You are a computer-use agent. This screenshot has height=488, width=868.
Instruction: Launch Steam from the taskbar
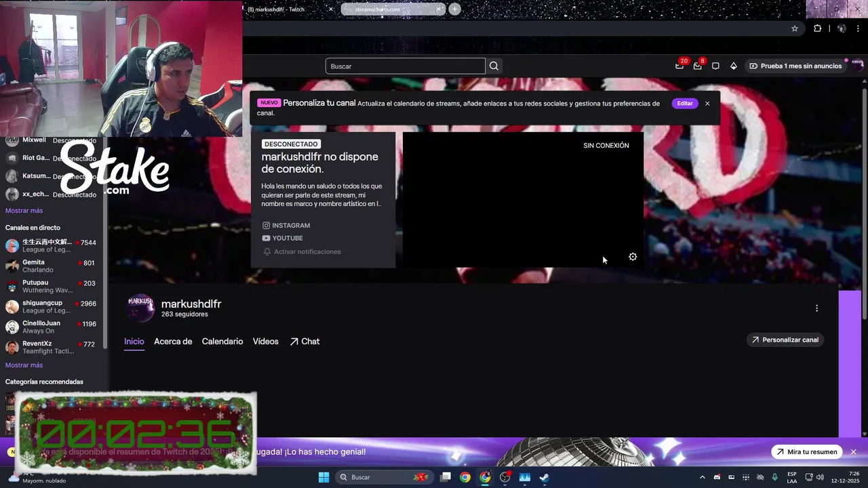[544, 477]
